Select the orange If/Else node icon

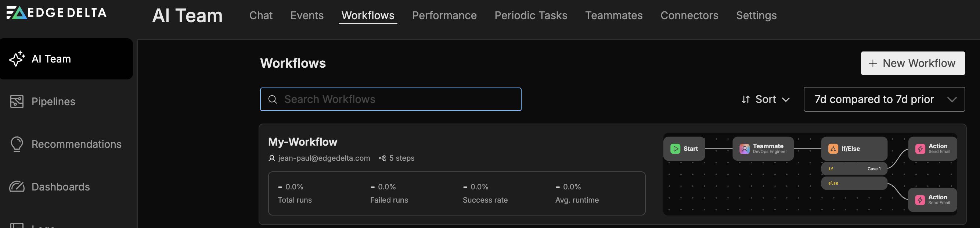(833, 149)
